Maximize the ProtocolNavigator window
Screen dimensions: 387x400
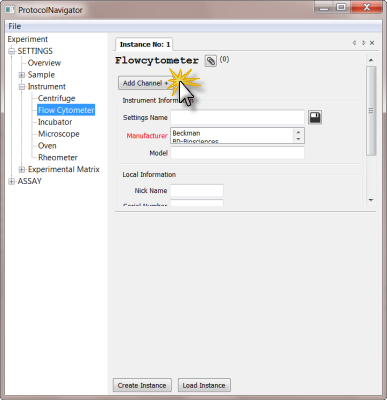(x=341, y=7)
